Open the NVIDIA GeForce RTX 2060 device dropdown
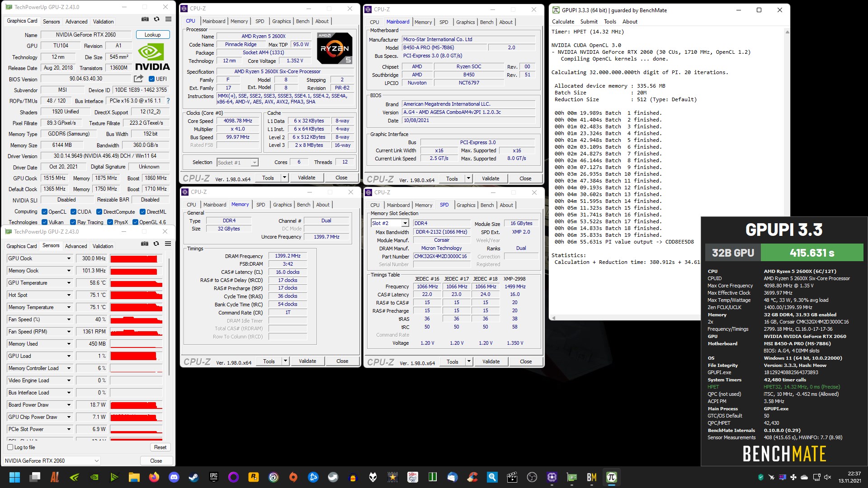The height and width of the screenshot is (488, 868). 52,460
